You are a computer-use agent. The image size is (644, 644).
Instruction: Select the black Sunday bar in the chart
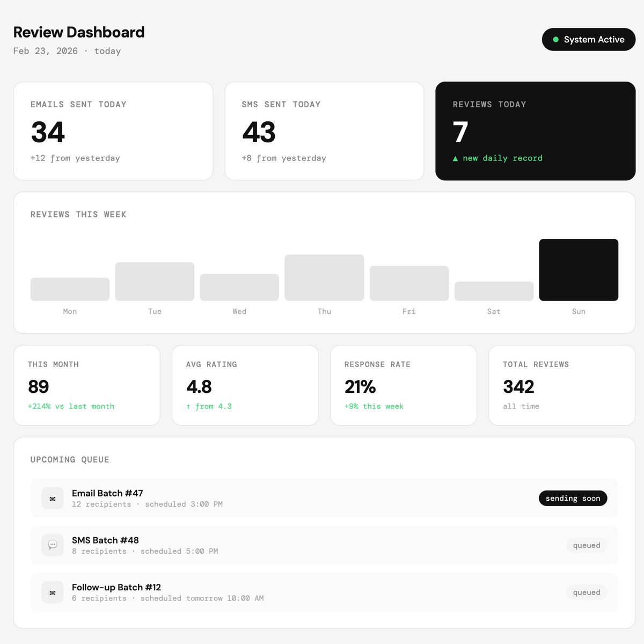(x=579, y=270)
